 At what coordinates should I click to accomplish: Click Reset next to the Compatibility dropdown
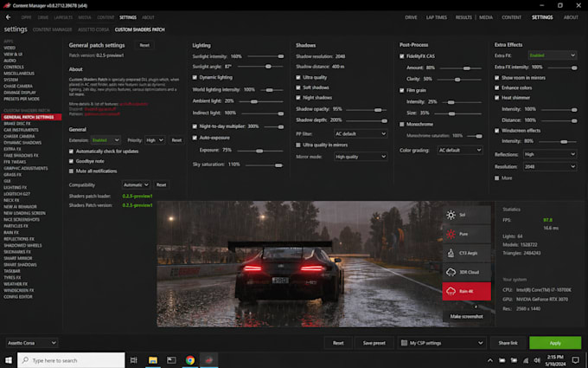(x=161, y=184)
